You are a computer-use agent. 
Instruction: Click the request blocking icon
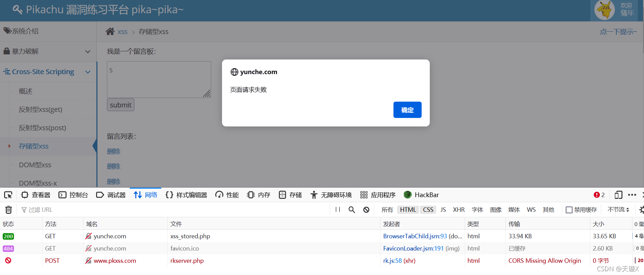tap(366, 210)
